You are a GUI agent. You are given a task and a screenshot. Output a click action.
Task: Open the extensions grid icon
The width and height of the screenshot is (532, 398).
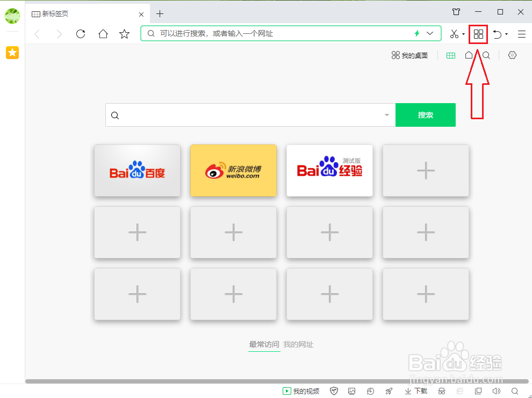pyautogui.click(x=478, y=34)
